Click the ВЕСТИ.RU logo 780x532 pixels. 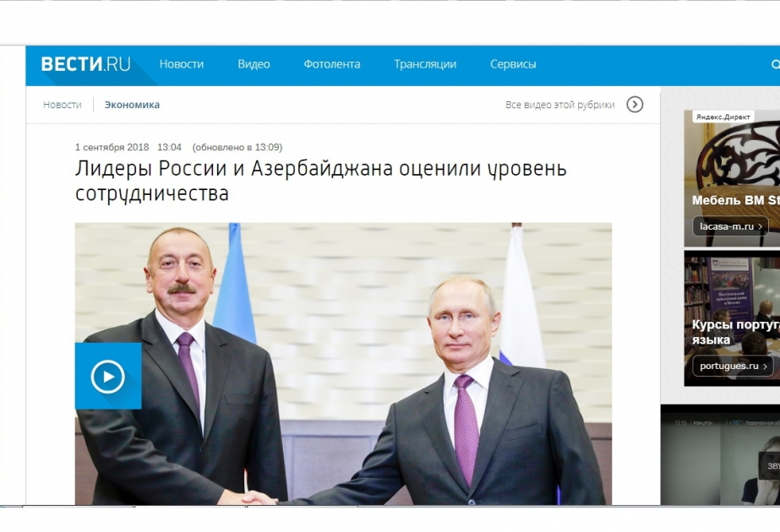[85, 64]
